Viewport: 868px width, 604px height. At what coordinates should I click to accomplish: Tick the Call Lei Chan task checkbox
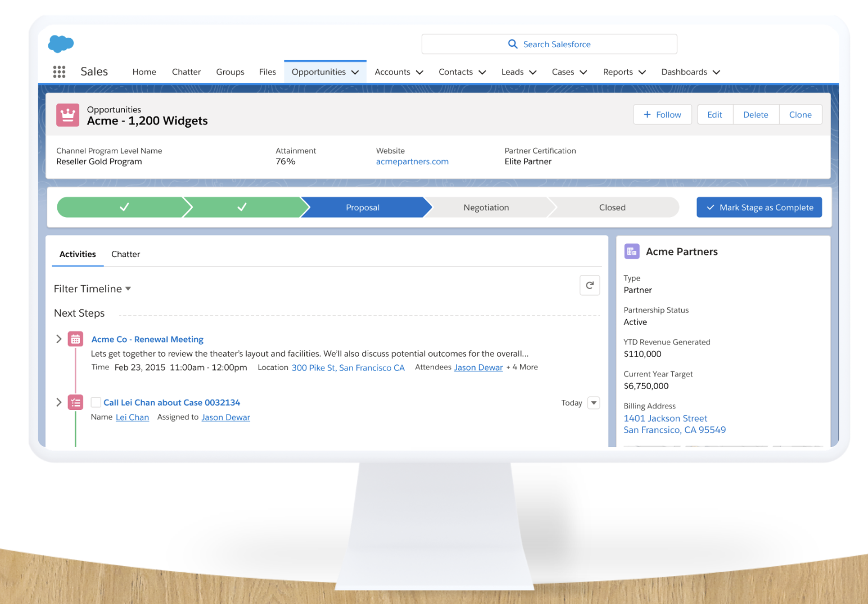tap(96, 402)
